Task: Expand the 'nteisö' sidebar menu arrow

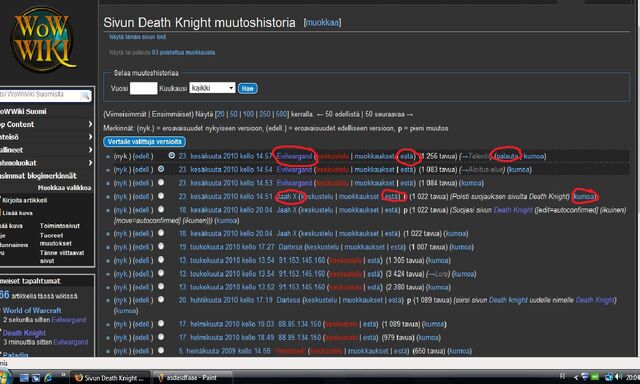Action: (90, 137)
